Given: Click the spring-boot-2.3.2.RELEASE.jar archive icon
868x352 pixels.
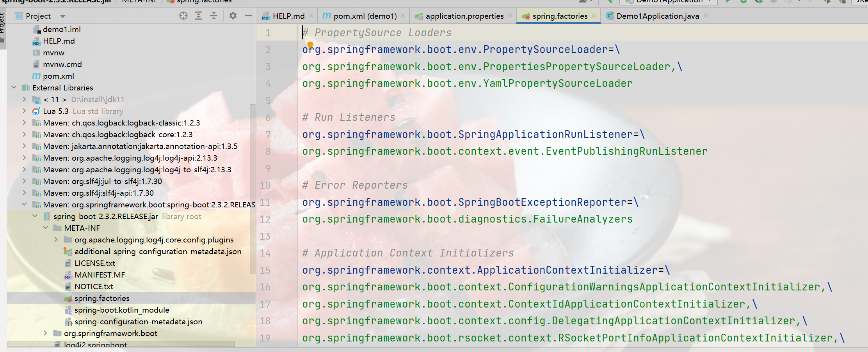Looking at the screenshot, I should (x=47, y=216).
